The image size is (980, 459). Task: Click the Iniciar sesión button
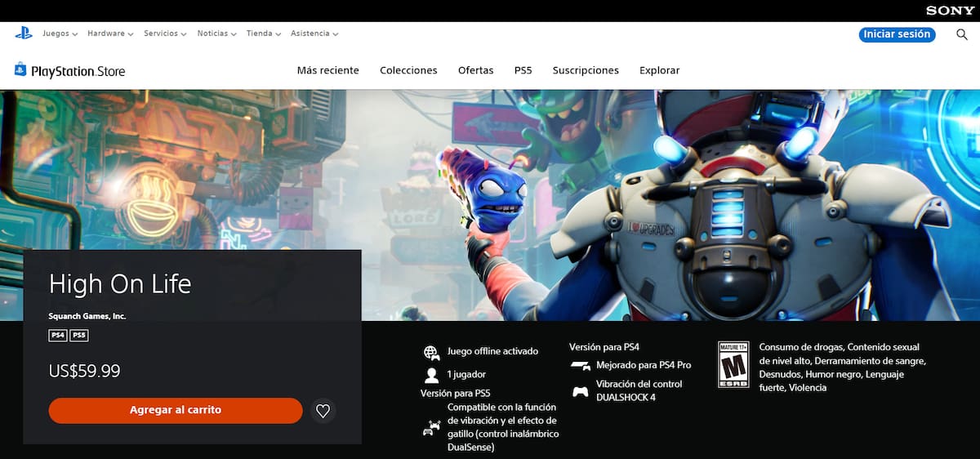tap(897, 34)
